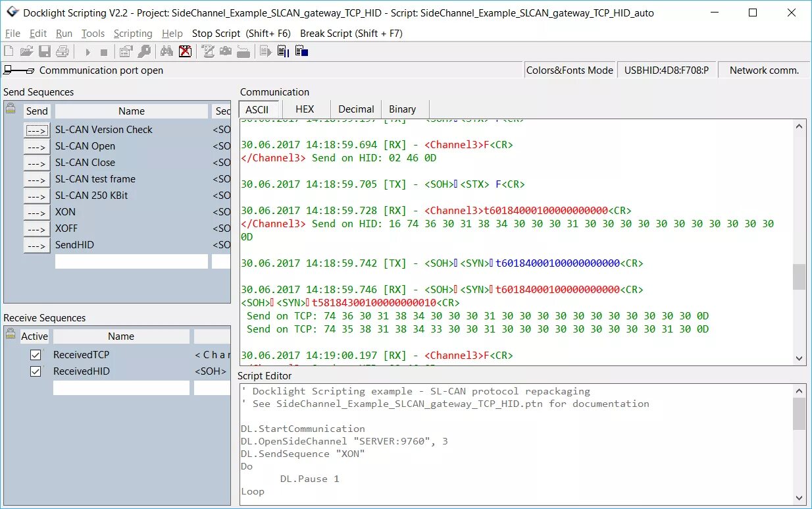This screenshot has height=509, width=812.
Task: Click the Network comm. status field
Action: point(764,70)
